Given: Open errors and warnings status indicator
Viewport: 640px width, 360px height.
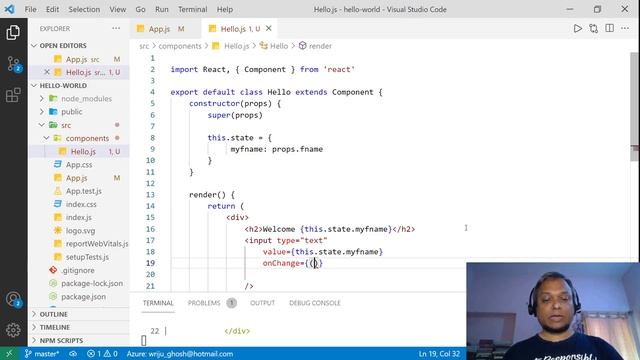Looking at the screenshot, I should coord(102,353).
